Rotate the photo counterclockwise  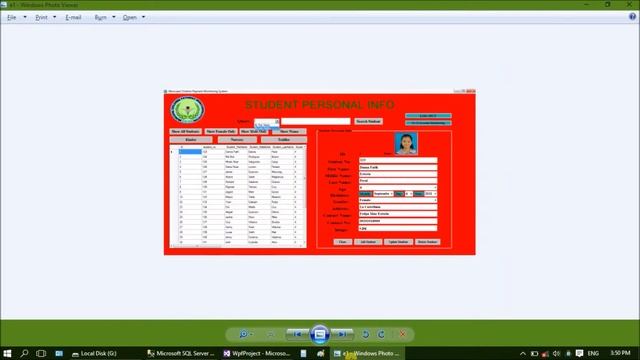365,334
